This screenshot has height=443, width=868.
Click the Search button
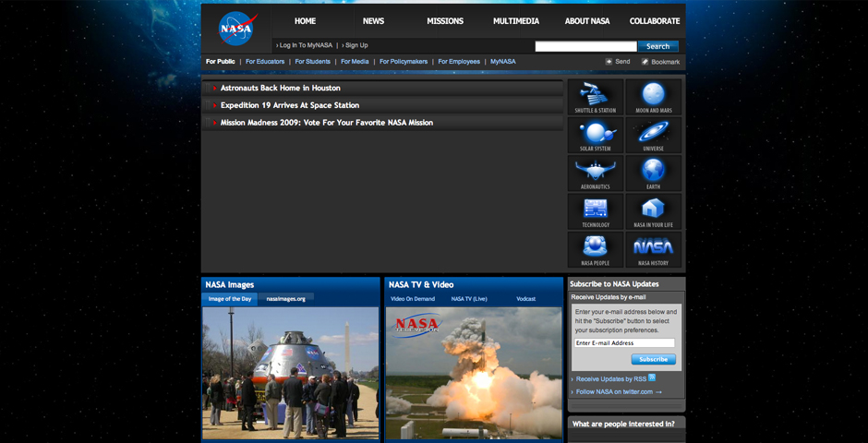(658, 46)
